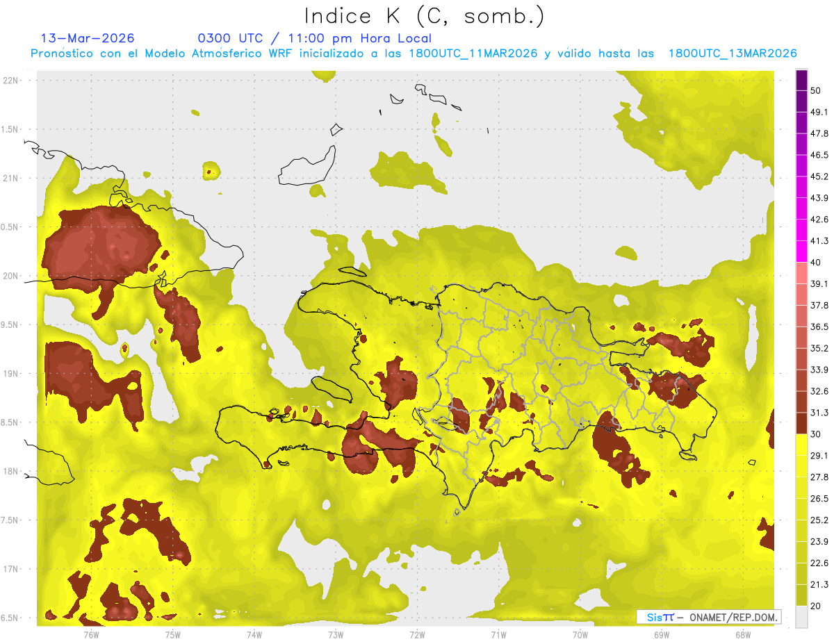
Task: Click the '46.5' legend value
Action: 819,155
